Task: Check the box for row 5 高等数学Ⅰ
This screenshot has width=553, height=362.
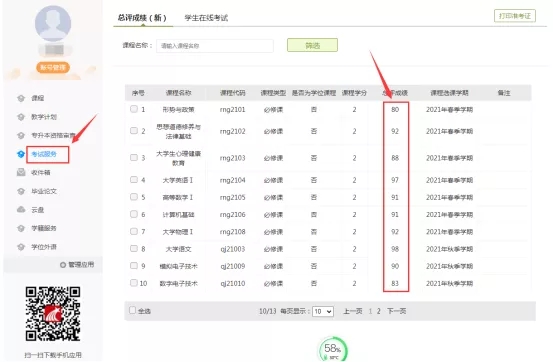Action: point(134,197)
